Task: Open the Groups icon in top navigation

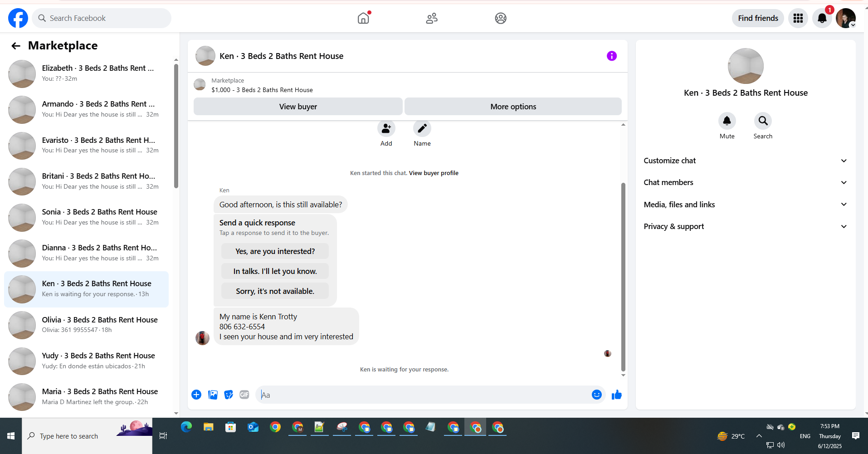Action: tap(501, 18)
